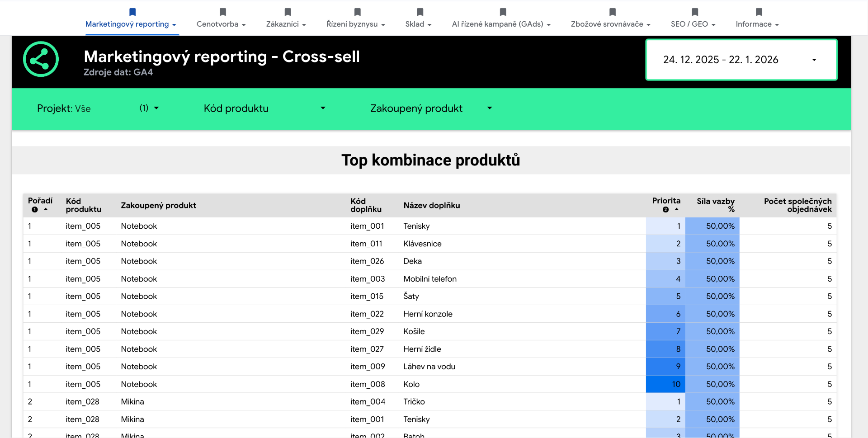Screen dimensions: 868x438
Task: Click the green share logo icon
Action: point(41,59)
